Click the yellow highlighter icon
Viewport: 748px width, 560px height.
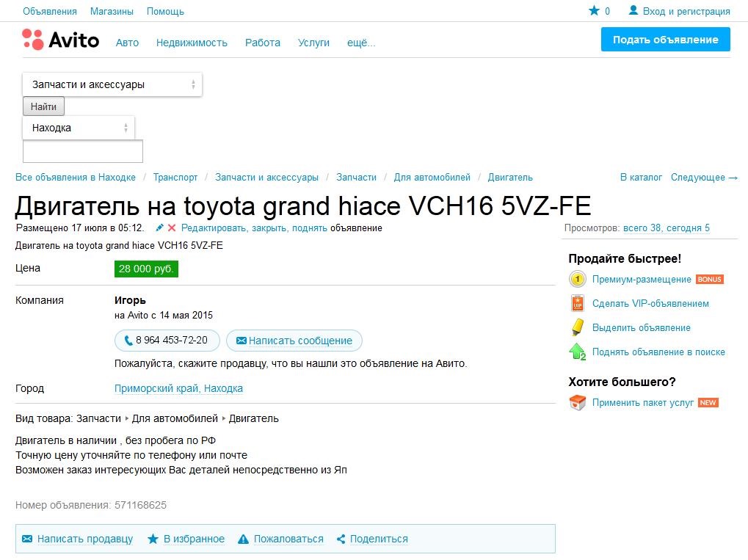click(577, 327)
